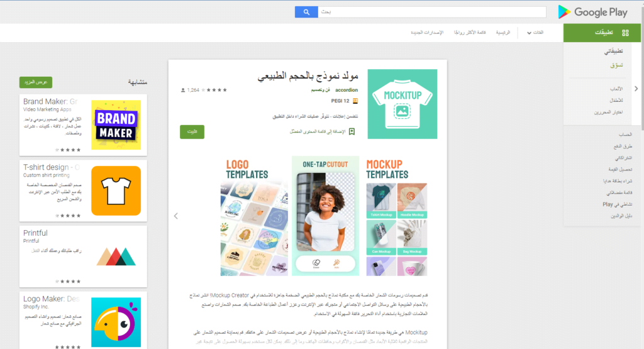Open the orange T-shirt design app icon

pos(116,191)
